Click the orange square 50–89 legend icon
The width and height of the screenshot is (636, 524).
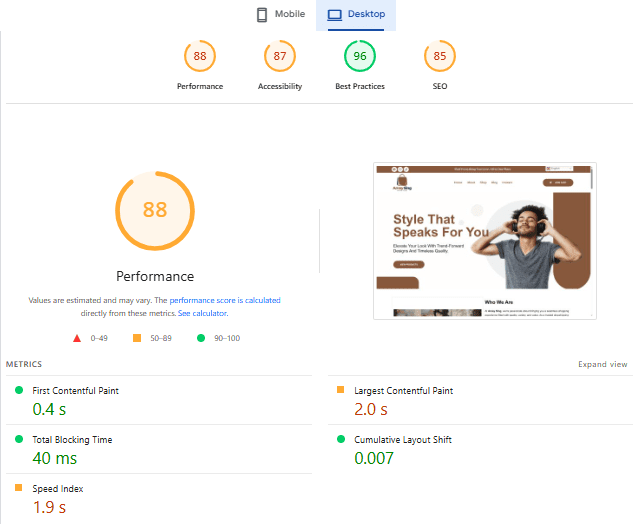(137, 338)
